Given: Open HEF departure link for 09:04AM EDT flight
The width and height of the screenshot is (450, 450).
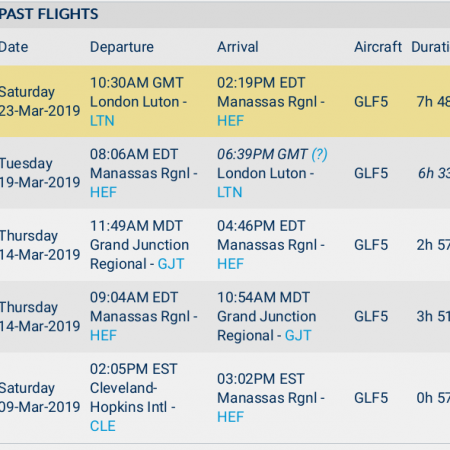Looking at the screenshot, I should pos(104,335).
